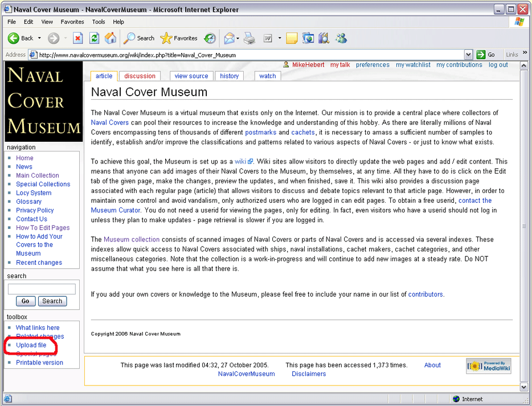
Task: Click the wiki search input field
Action: [42, 289]
